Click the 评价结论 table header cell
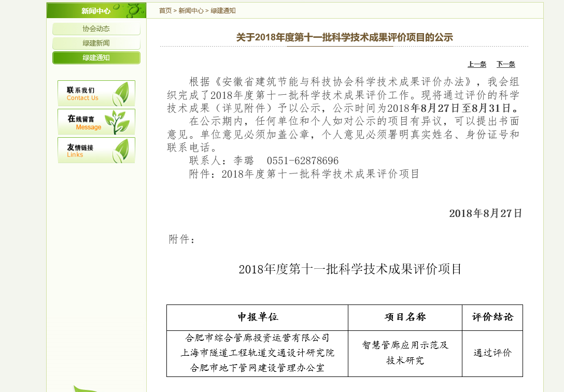This screenshot has width=564, height=392. click(x=492, y=317)
